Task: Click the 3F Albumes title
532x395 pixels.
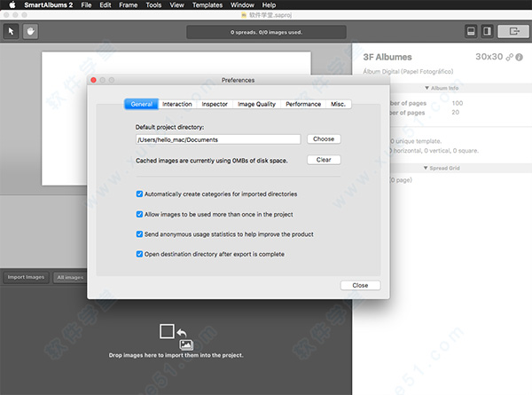Action: coord(387,57)
